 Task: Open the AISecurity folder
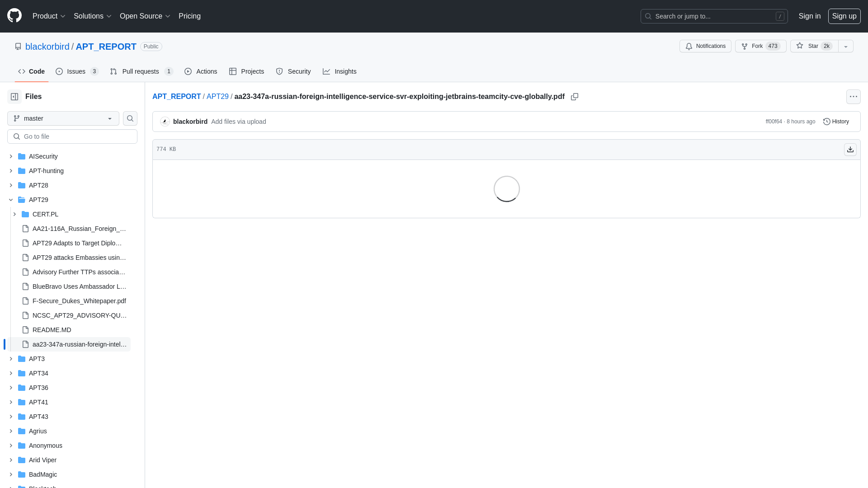pyautogui.click(x=43, y=156)
